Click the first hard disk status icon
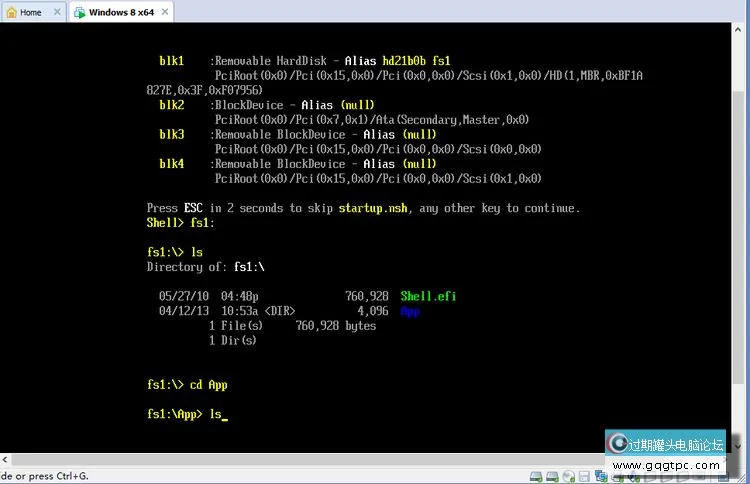This screenshot has width=750, height=484. 536,476
